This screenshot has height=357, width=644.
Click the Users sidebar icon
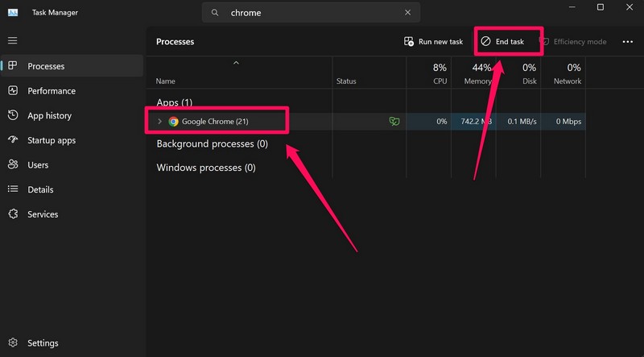coord(13,164)
